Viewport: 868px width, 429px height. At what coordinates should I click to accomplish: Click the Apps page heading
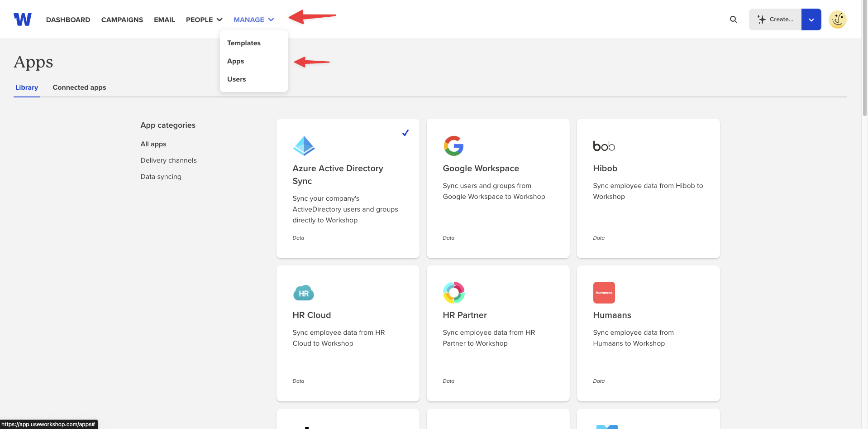click(33, 62)
